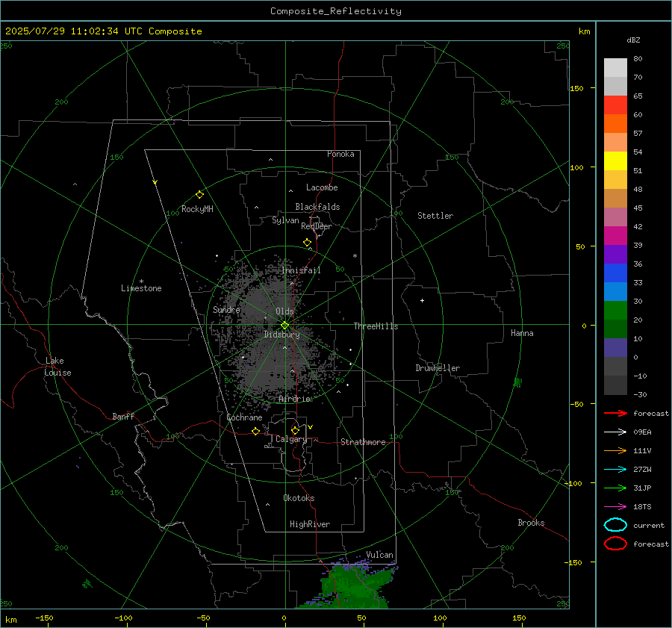Click the 09EA legend text
The image size is (672, 628).
tap(642, 432)
